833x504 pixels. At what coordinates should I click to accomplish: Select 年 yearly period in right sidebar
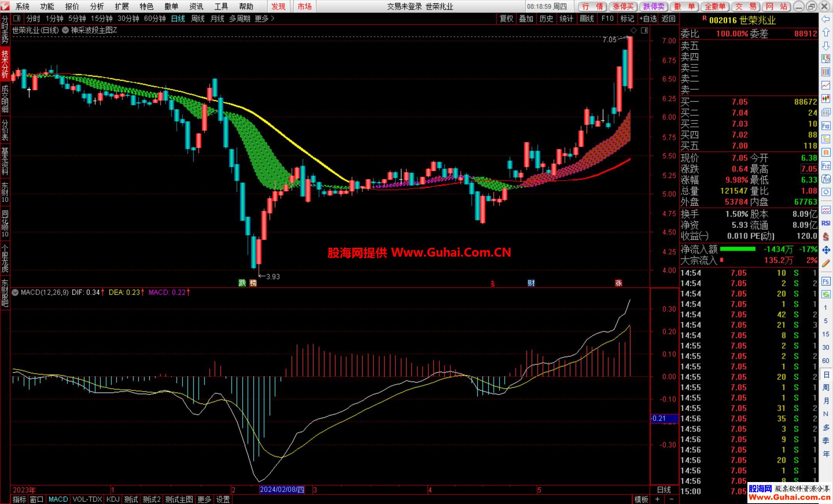(826, 454)
